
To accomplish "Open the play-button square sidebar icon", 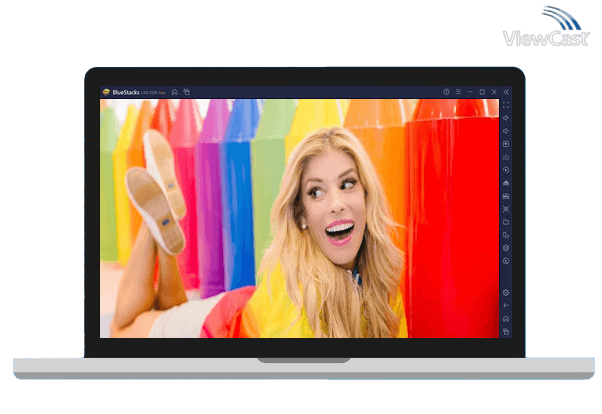I will coord(506,144).
